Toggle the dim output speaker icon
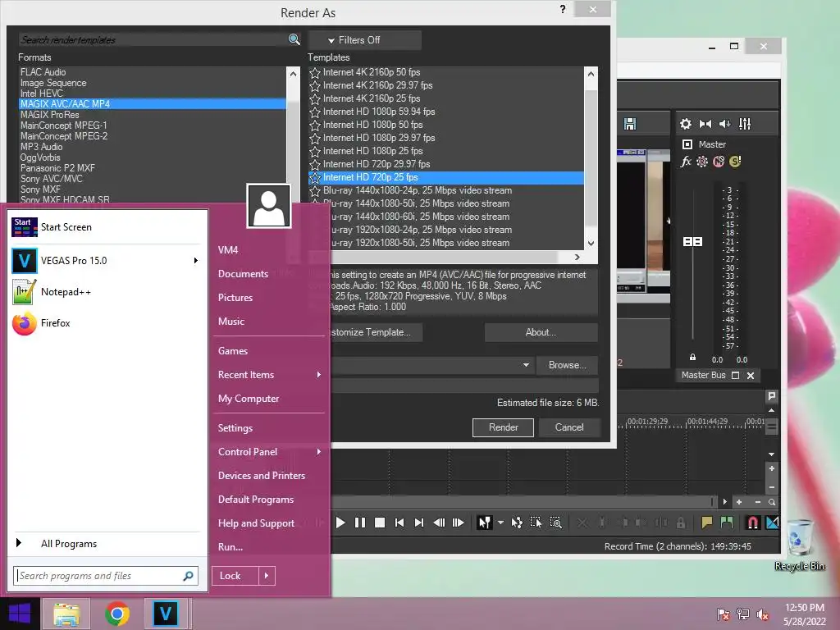The height and width of the screenshot is (630, 840). [x=725, y=124]
